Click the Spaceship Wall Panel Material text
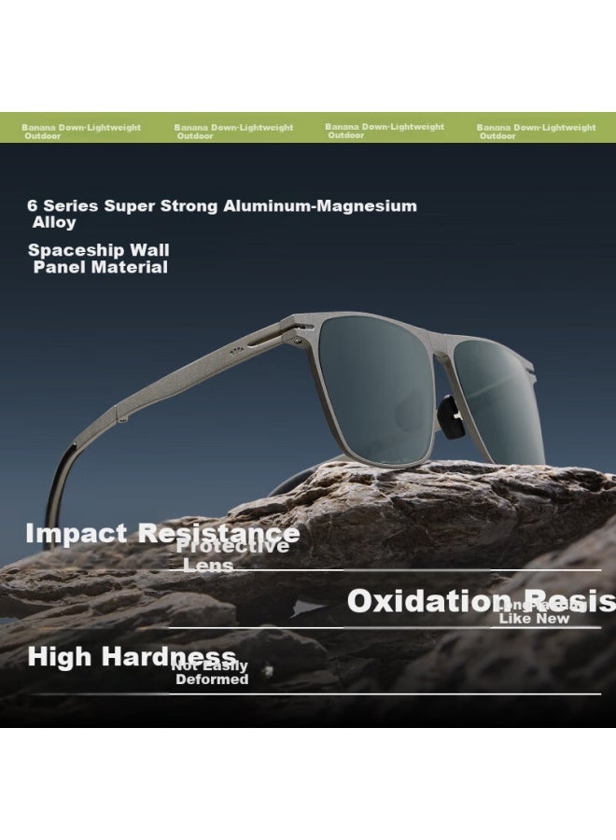This screenshot has width=616, height=840. pyautogui.click(x=99, y=259)
